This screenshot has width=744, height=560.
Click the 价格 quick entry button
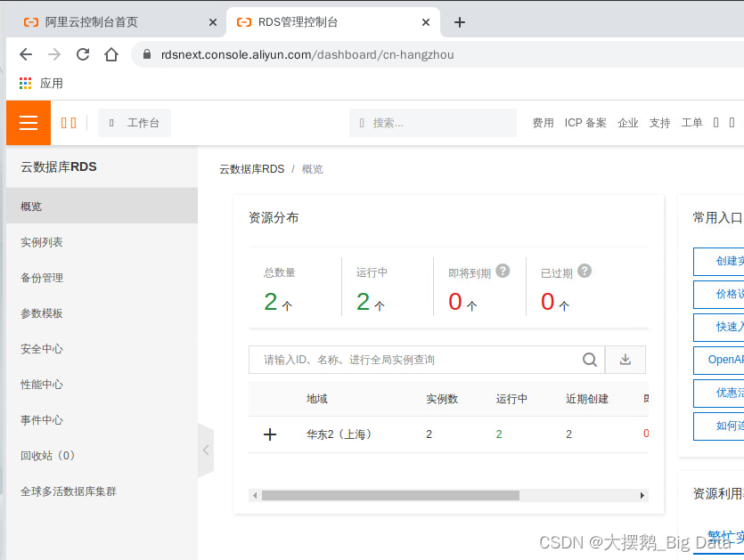click(718, 294)
